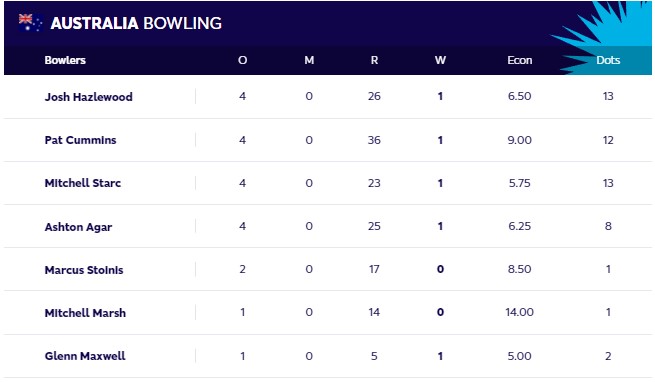Click Glenn Maxwell's 5.00 economy value
The height and width of the screenshot is (382, 655).
point(520,356)
